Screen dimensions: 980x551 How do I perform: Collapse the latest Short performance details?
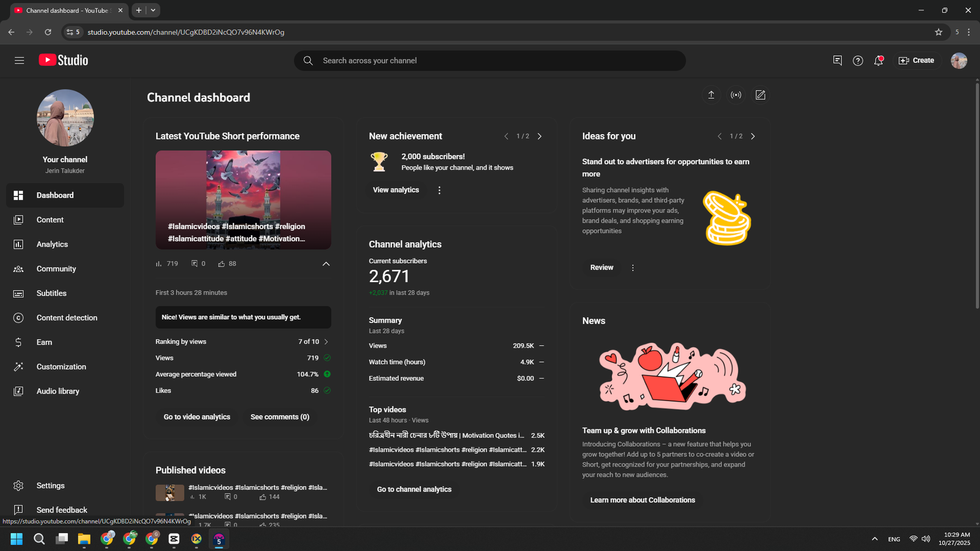[326, 264]
